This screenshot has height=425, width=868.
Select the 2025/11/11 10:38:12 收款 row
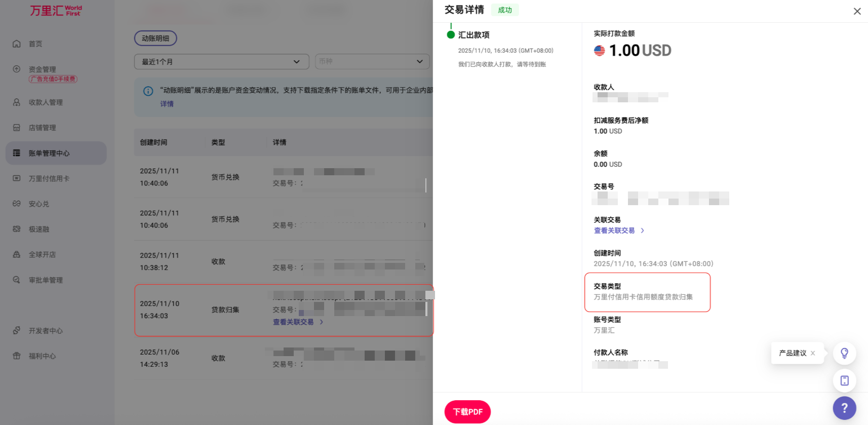[284, 261]
